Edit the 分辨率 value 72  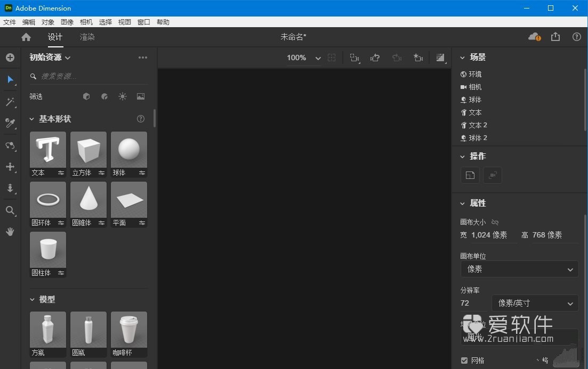pyautogui.click(x=474, y=303)
